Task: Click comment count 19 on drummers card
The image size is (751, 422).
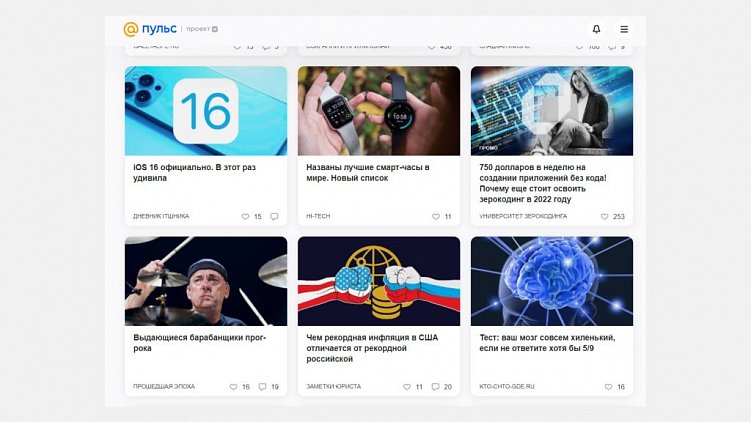Action: coord(275,387)
